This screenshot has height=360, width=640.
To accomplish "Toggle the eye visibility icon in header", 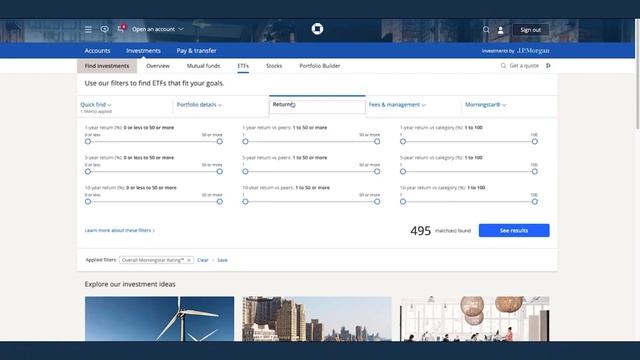I will tap(104, 29).
